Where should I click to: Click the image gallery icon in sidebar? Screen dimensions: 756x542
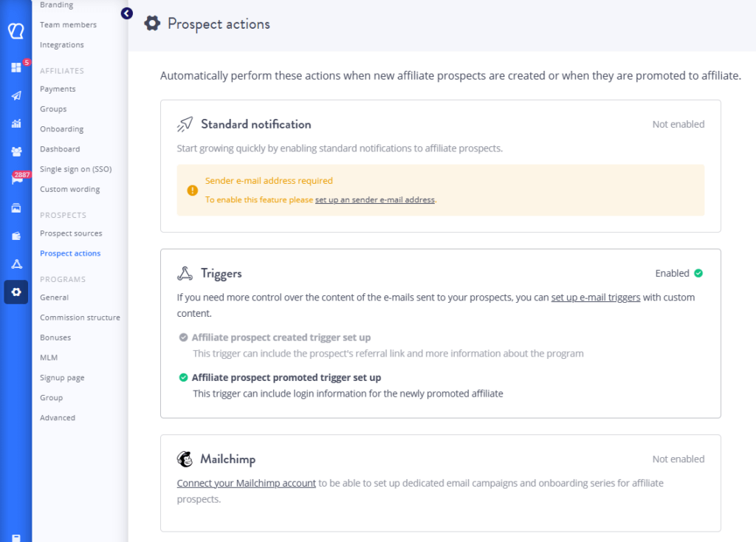click(x=16, y=208)
